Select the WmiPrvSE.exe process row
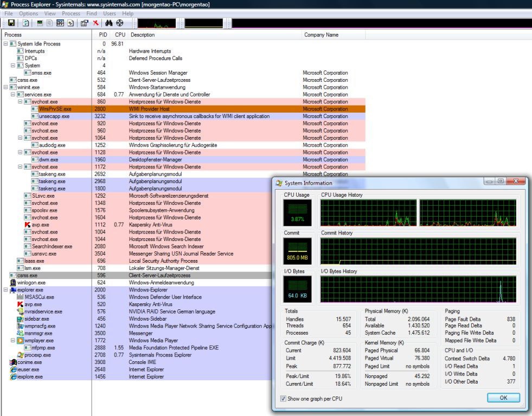This screenshot has width=532, height=416. pos(183,109)
